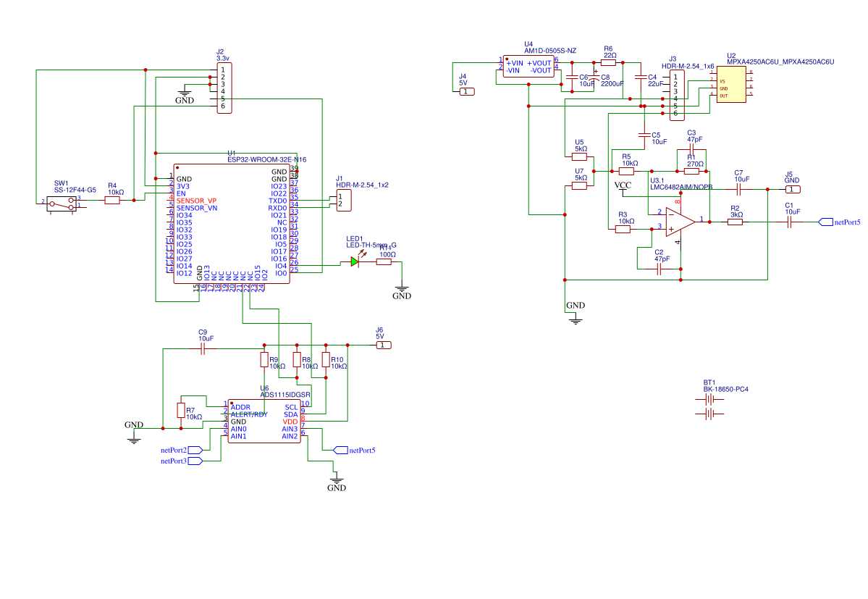Viewport: 868px width, 599px height.
Task: Click the J1 two-pin header symbol
Action: [x=344, y=200]
